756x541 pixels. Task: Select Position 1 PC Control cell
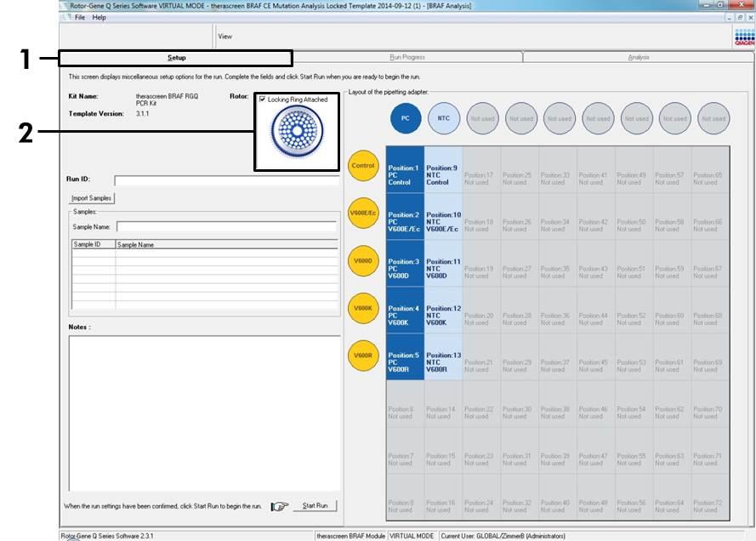405,170
